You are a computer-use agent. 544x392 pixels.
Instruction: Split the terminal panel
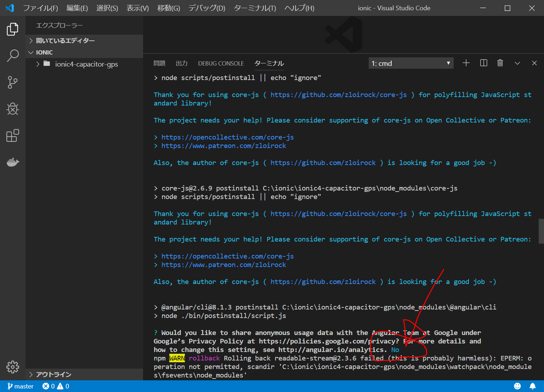(483, 63)
